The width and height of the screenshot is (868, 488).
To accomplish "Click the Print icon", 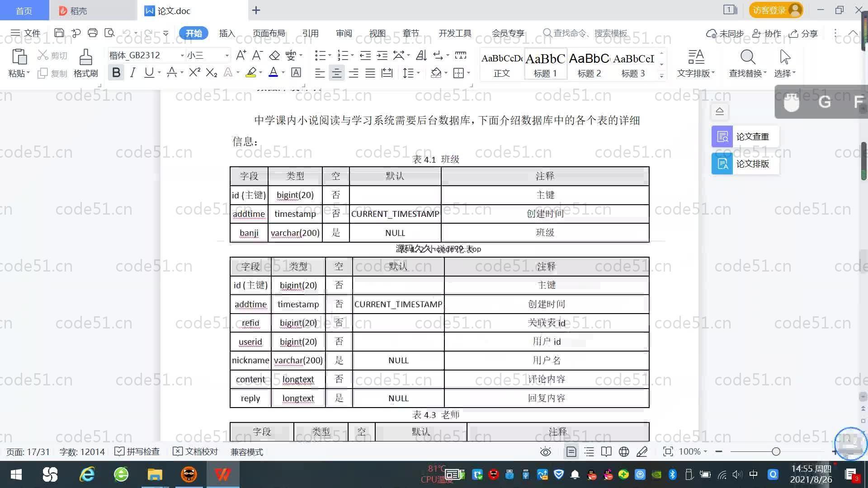I will pyautogui.click(x=93, y=33).
